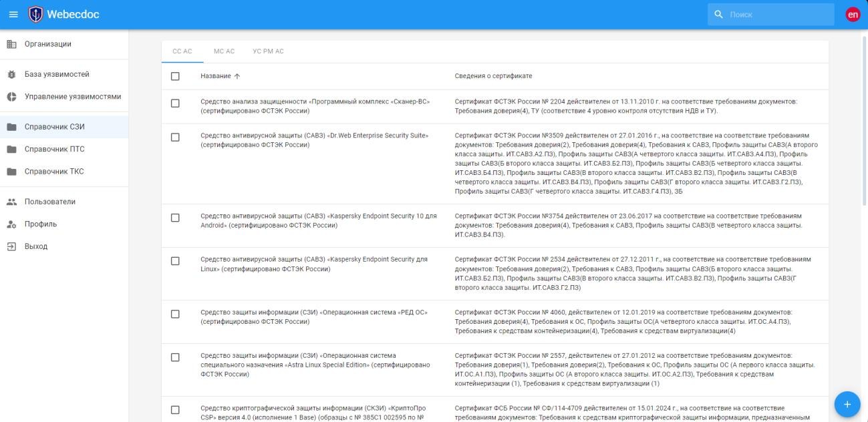
Task: Click the sort arrow next to Название
Action: coord(237,76)
